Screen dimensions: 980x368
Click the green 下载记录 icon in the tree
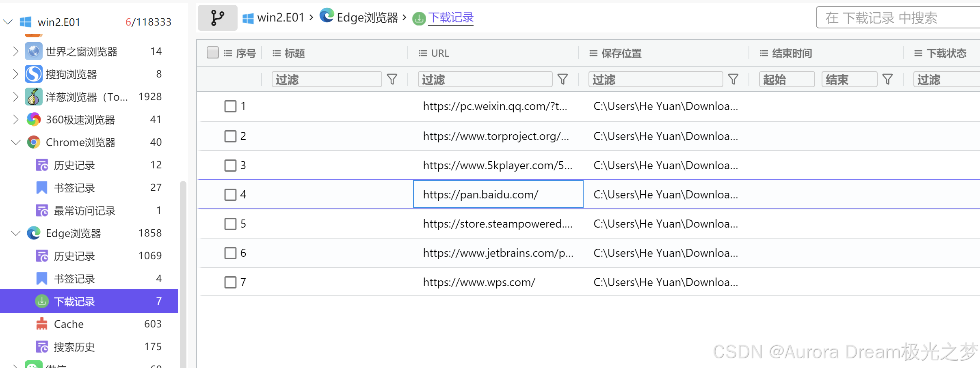(x=42, y=301)
